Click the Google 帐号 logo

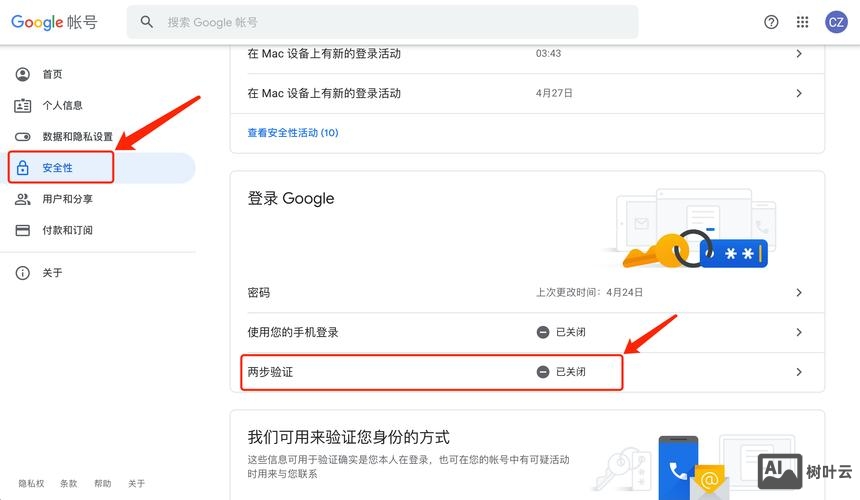pos(54,22)
